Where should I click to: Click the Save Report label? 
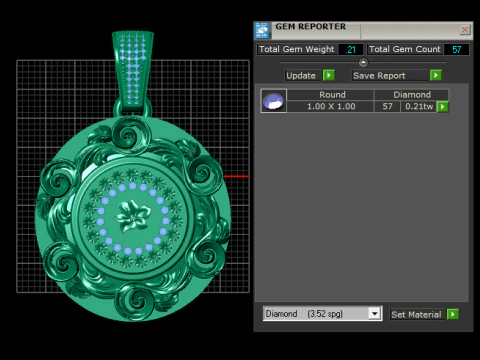tap(390, 75)
